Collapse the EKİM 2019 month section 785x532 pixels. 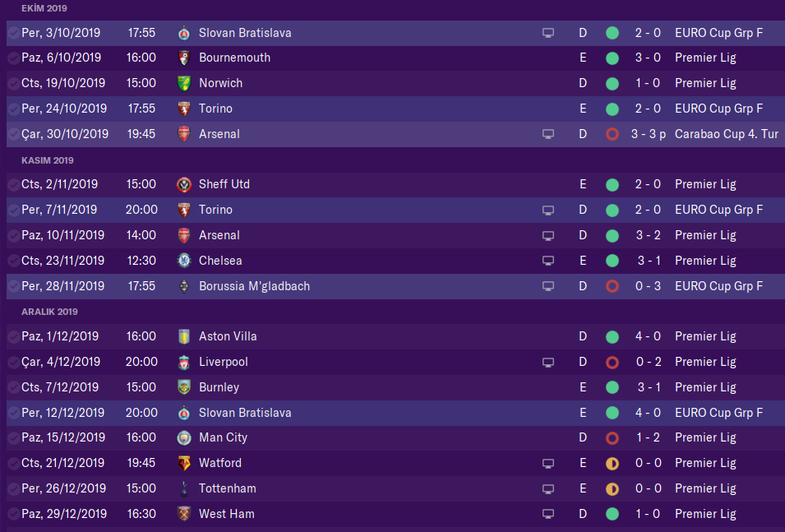[44, 8]
